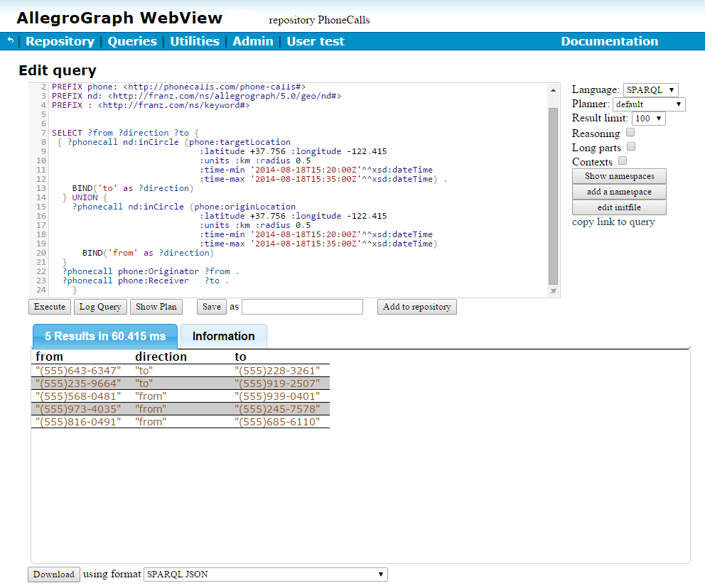
Task: Click the Save as name input field
Action: pos(302,307)
